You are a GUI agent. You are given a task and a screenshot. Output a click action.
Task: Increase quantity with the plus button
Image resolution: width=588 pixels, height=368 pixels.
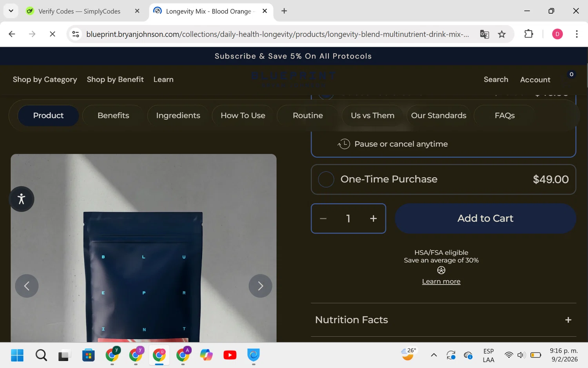point(373,219)
